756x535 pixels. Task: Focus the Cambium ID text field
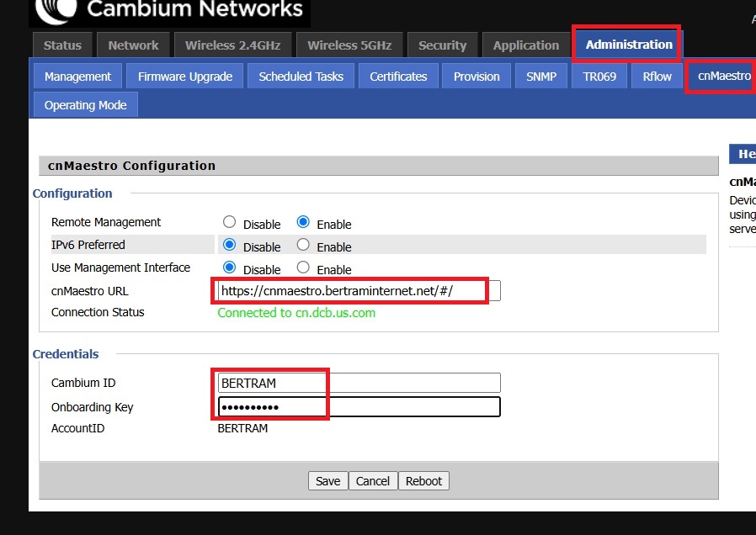pos(358,383)
